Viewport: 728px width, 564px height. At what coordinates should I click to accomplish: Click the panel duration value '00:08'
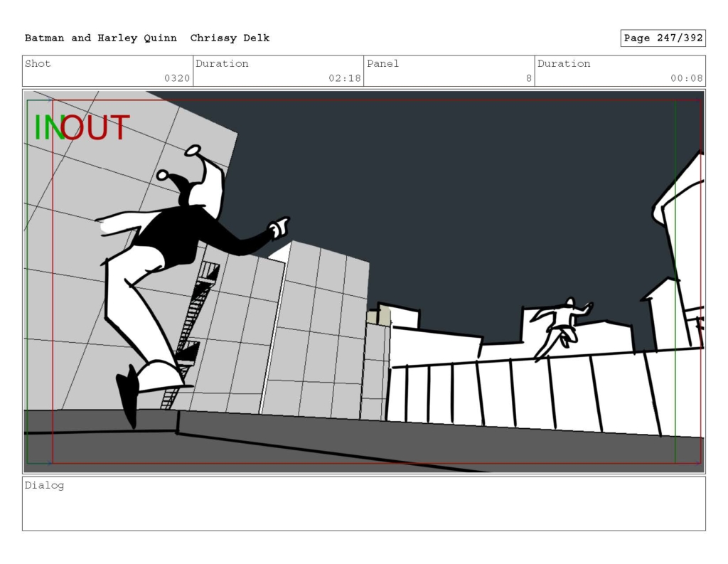pyautogui.click(x=686, y=78)
